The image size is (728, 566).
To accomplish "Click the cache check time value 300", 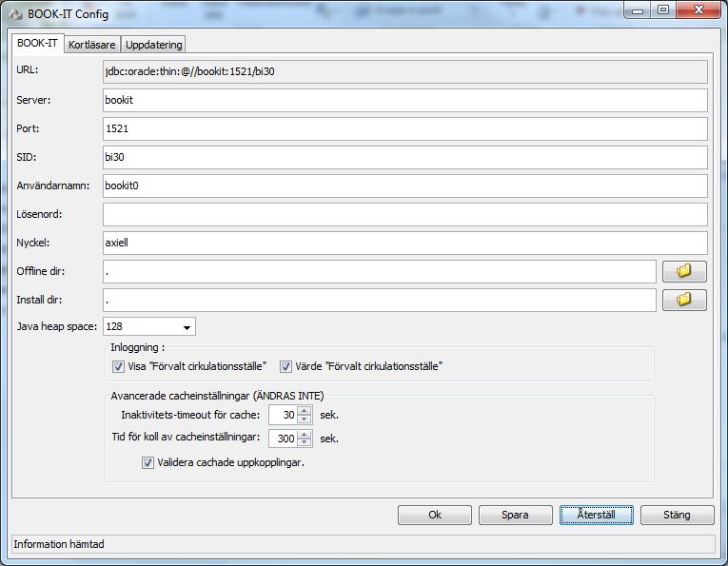I will 284,439.
